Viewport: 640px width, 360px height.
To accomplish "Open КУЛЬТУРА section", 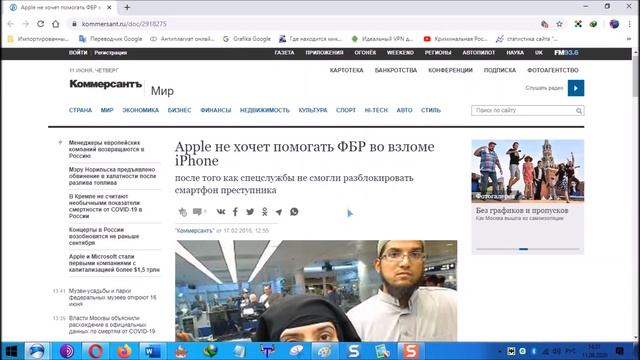I will tap(313, 110).
